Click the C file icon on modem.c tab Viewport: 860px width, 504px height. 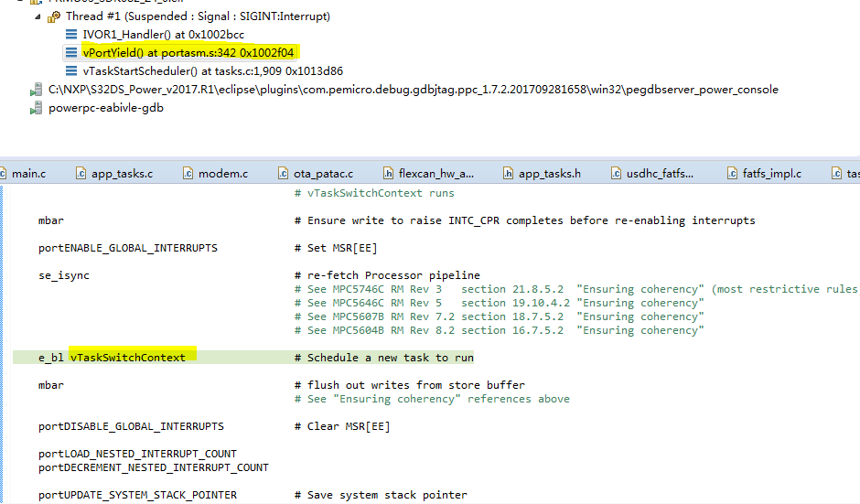(188, 174)
